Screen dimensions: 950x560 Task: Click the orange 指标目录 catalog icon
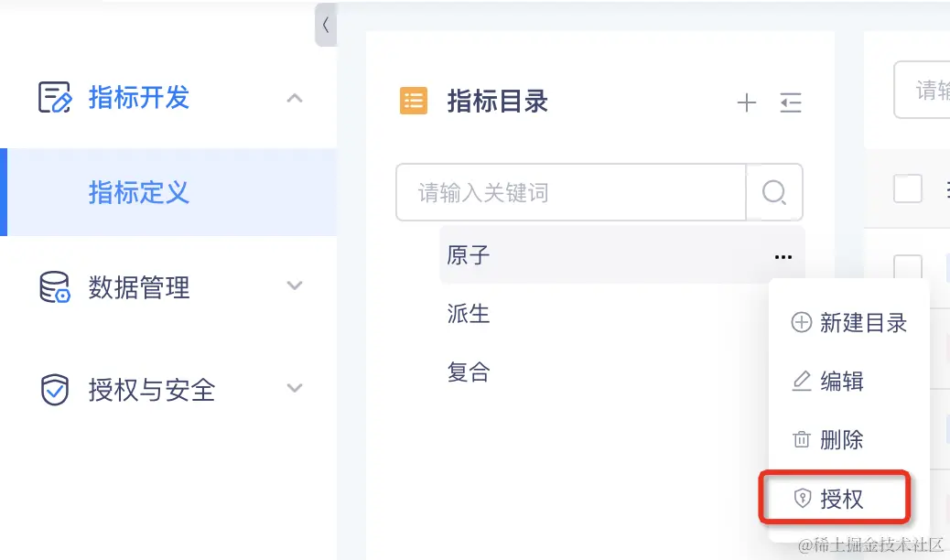[414, 101]
